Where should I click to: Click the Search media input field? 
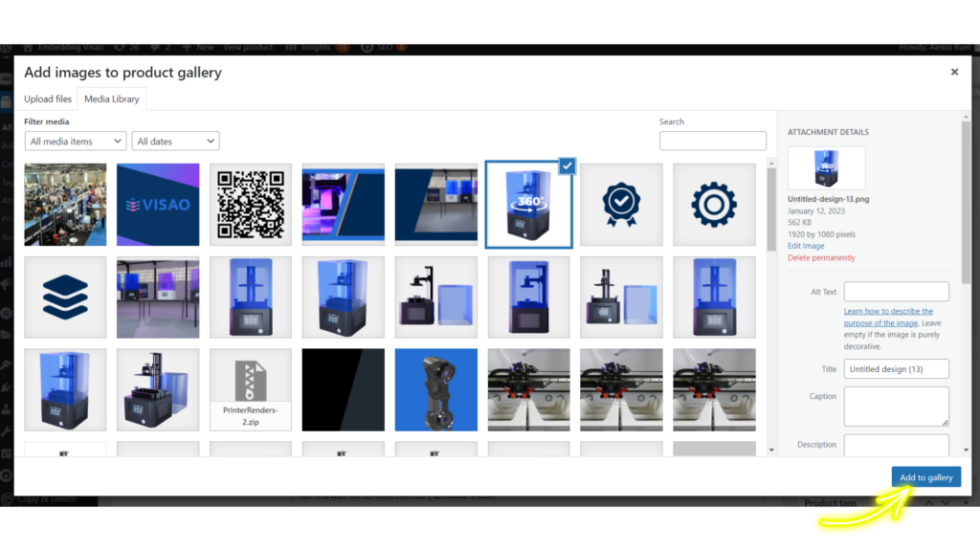tap(712, 141)
